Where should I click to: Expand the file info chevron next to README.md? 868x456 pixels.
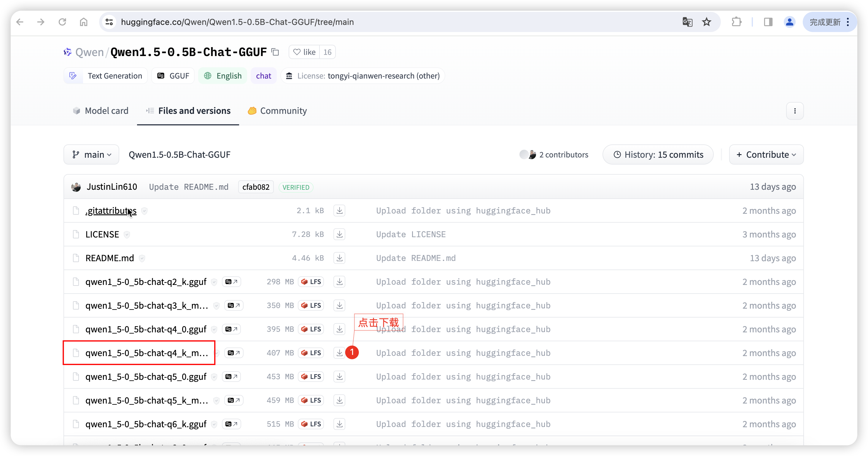coord(142,258)
